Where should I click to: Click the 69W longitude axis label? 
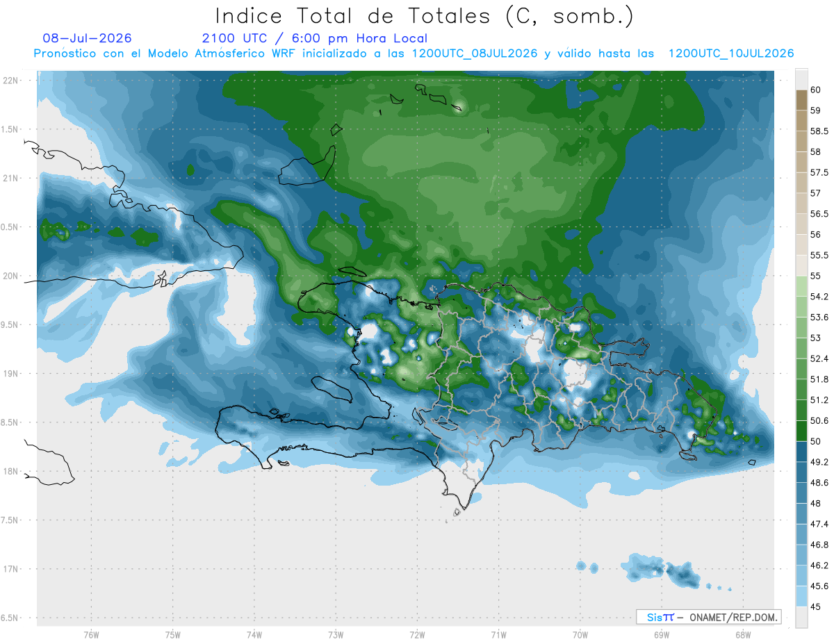pos(662,634)
